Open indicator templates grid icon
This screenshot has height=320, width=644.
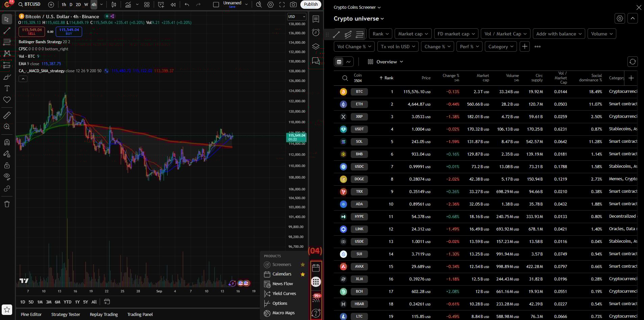[x=147, y=5]
